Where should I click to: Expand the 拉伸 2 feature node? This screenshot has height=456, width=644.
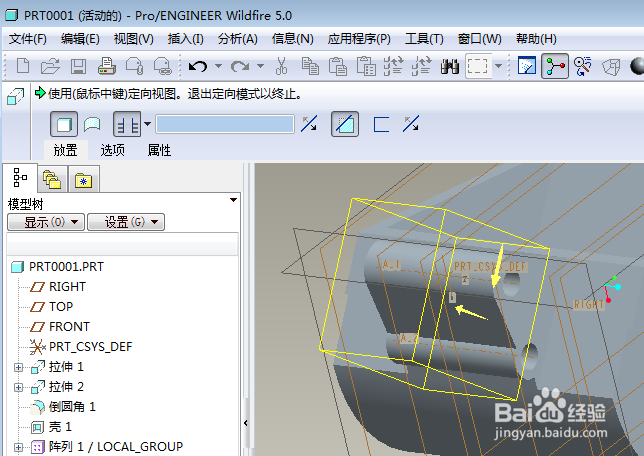tap(18, 387)
